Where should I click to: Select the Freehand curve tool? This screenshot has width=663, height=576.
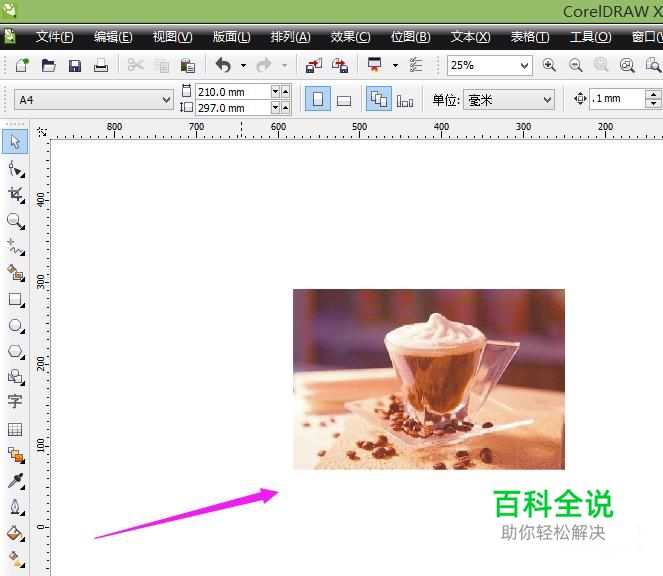click(16, 247)
